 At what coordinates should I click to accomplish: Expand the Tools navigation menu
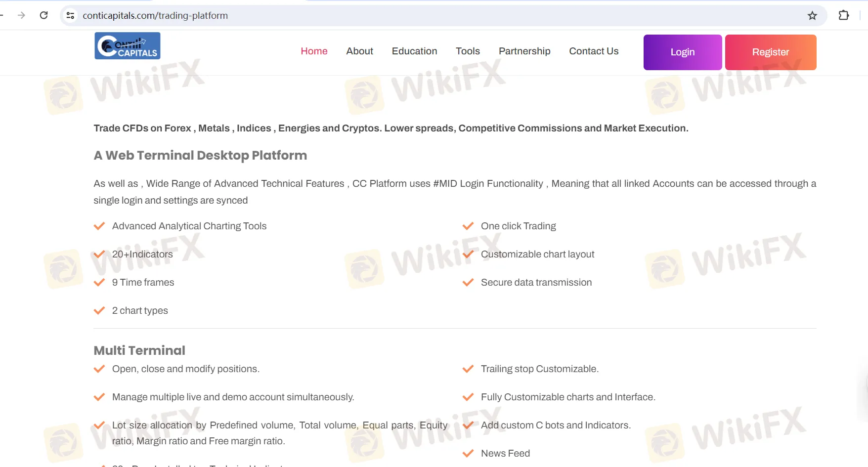(468, 51)
